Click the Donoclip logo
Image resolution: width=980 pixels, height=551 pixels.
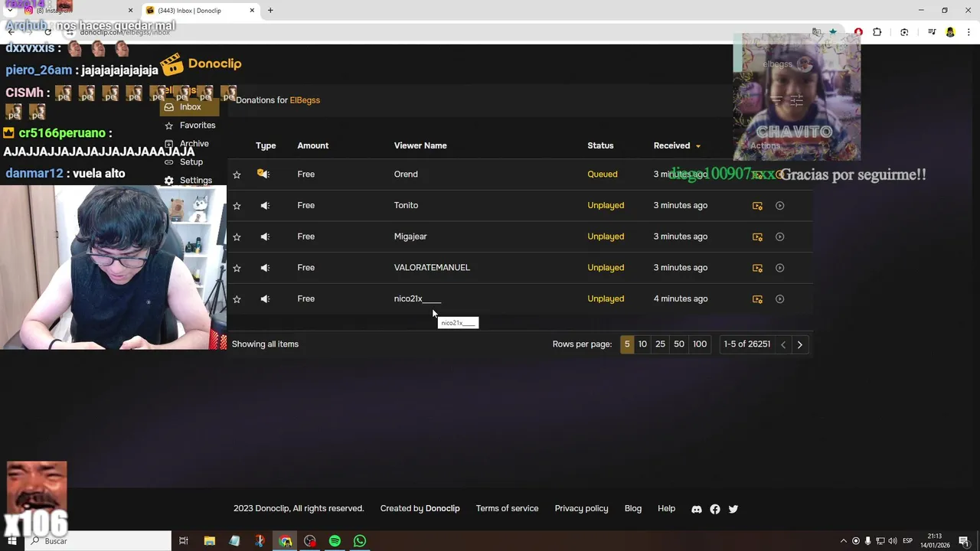pos(201,64)
